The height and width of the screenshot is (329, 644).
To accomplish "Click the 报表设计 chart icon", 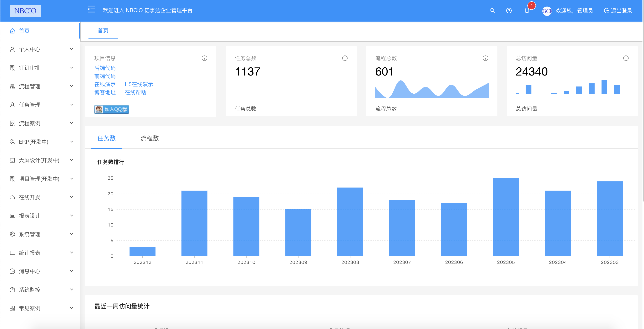I will point(12,216).
